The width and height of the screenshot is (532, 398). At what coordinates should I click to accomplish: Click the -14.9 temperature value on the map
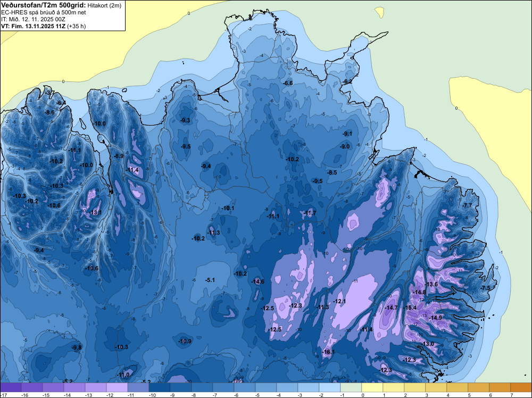436,318
